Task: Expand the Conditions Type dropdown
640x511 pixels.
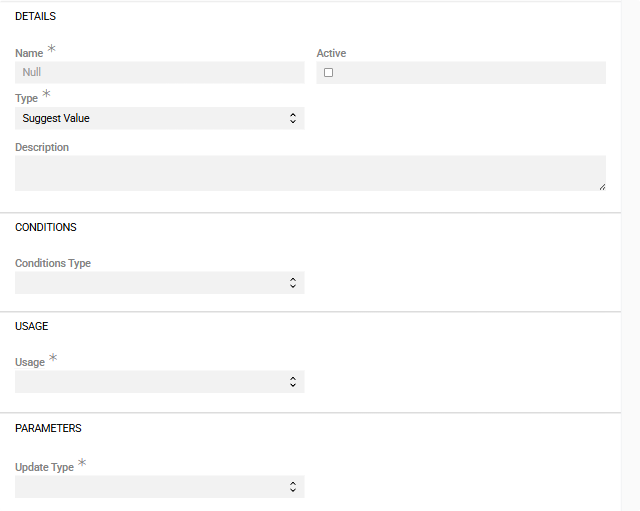Action: pyautogui.click(x=159, y=283)
